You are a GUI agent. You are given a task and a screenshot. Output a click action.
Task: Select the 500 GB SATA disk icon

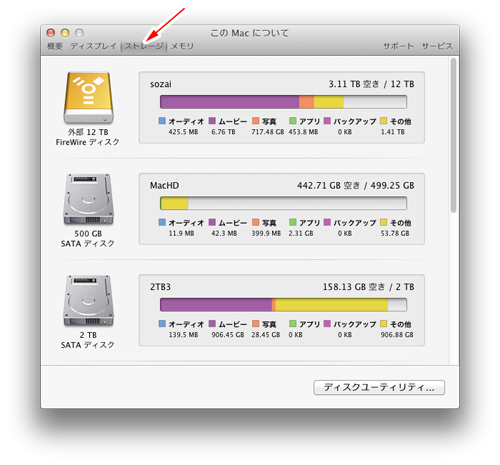pos(88,199)
